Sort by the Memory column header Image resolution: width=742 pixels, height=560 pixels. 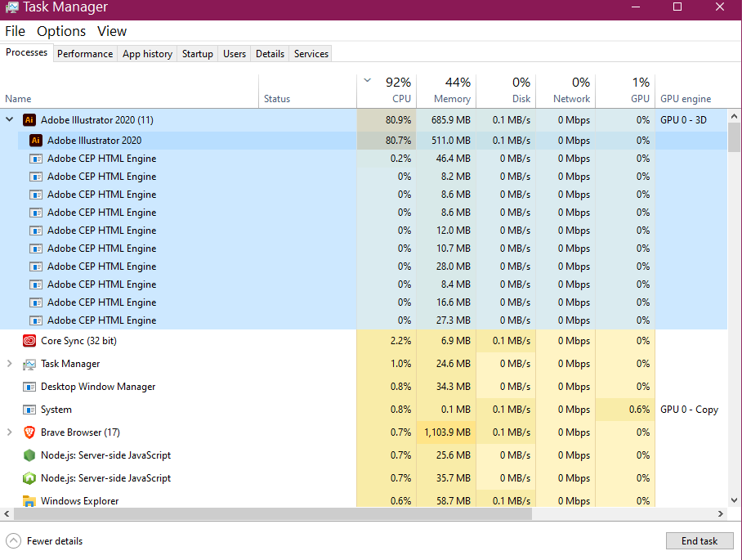(x=446, y=92)
